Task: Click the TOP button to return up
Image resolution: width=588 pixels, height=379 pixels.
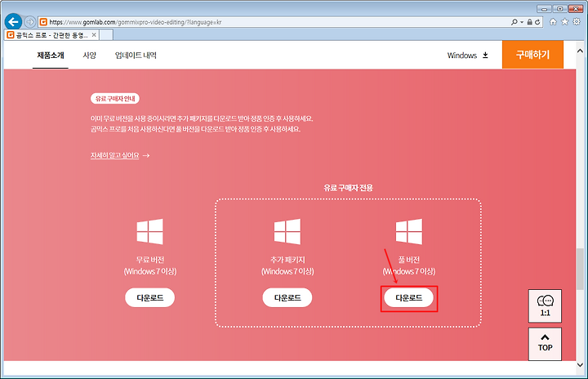Action: point(545,344)
